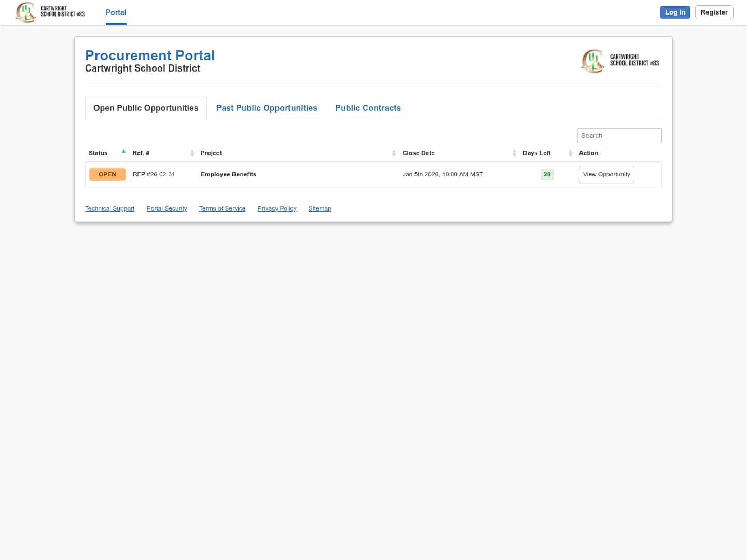The width and height of the screenshot is (747, 560).
Task: Click the district logo beside the Procurement Portal heading
Action: click(x=620, y=61)
